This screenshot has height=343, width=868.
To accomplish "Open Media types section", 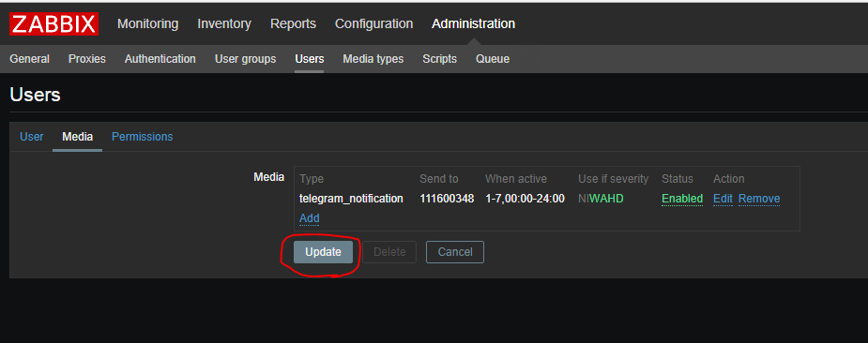I will point(373,59).
